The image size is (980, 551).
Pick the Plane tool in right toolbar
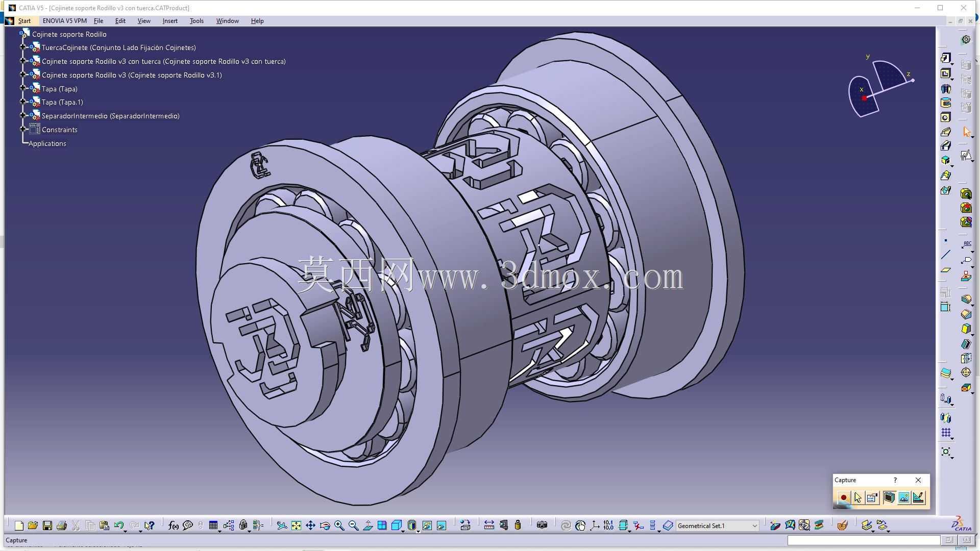pyautogui.click(x=946, y=270)
